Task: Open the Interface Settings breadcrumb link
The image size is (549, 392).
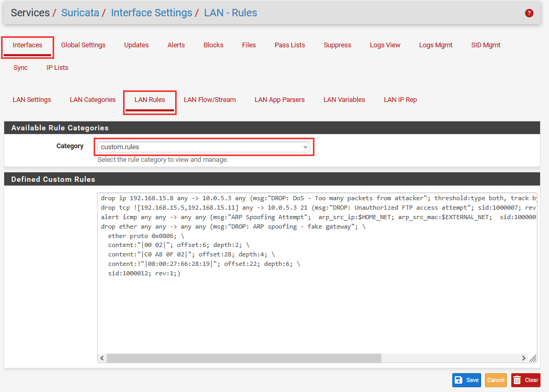Action: (x=151, y=13)
